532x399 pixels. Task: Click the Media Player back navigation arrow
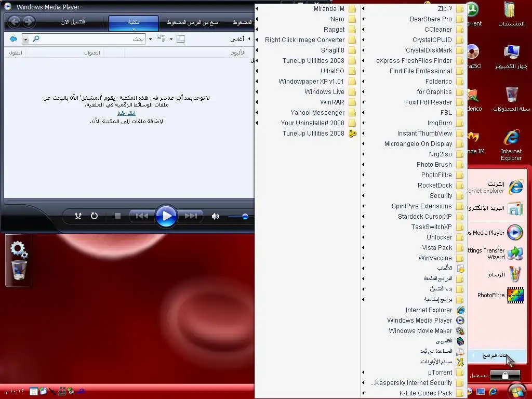click(14, 22)
